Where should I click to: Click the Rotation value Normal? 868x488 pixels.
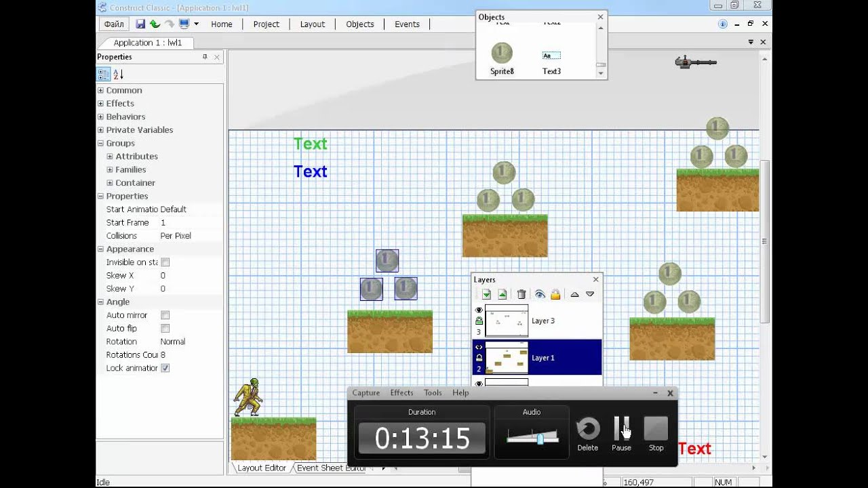pyautogui.click(x=191, y=342)
